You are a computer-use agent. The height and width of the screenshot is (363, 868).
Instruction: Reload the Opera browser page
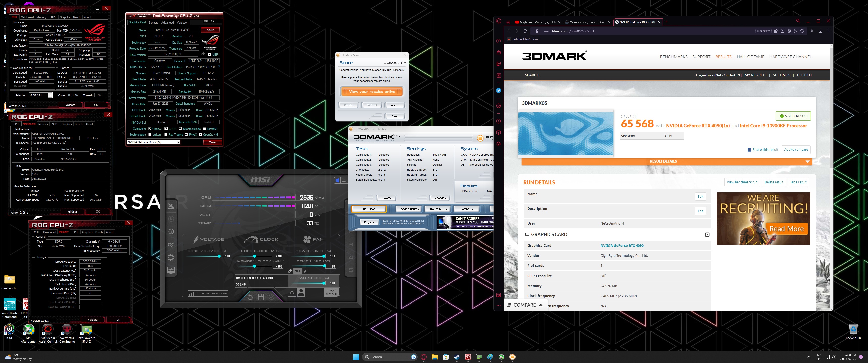pyautogui.click(x=525, y=31)
